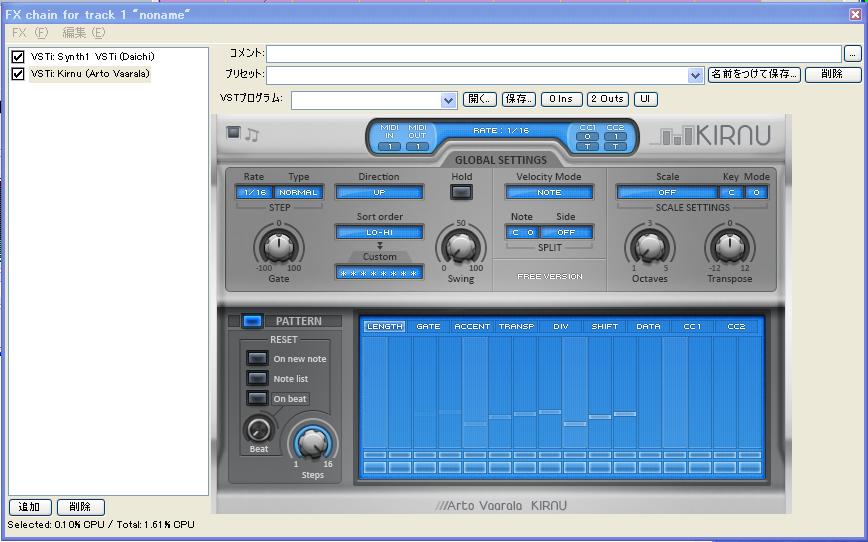Switch to the ACCENT pattern tab
The image size is (868, 542).
[472, 327]
